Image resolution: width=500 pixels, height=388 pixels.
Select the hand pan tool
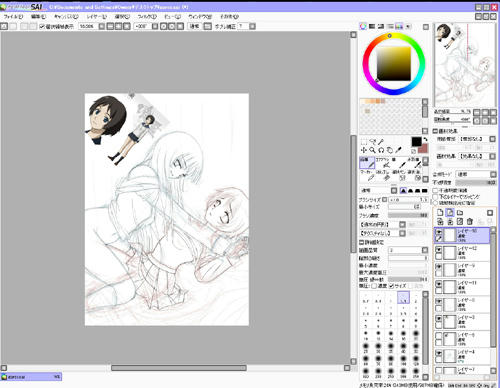[390, 150]
